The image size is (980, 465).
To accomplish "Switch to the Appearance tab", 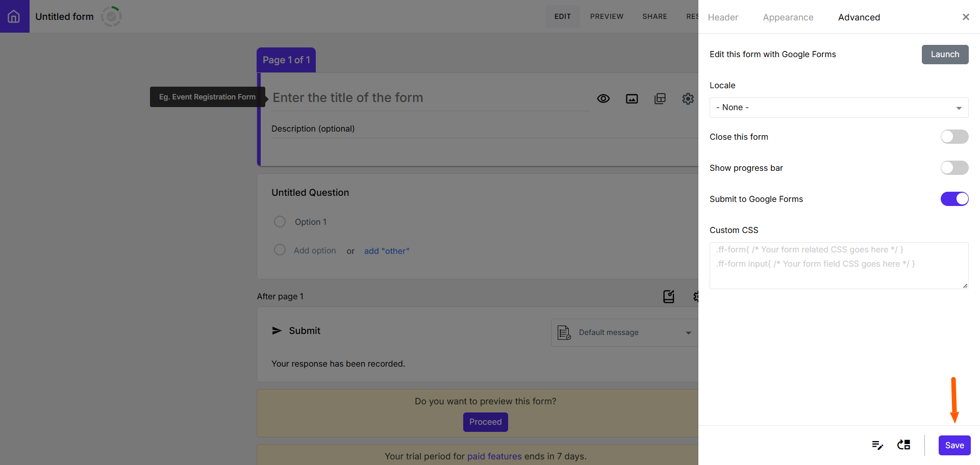I will 788,17.
